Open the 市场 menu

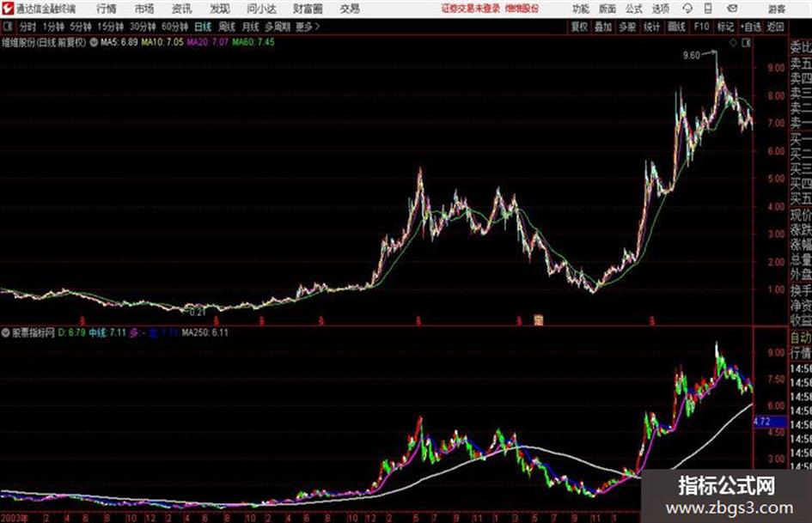tap(144, 9)
